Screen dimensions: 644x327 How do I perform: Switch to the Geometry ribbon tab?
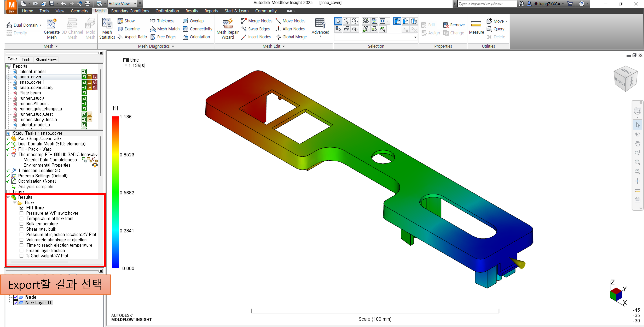coord(79,11)
